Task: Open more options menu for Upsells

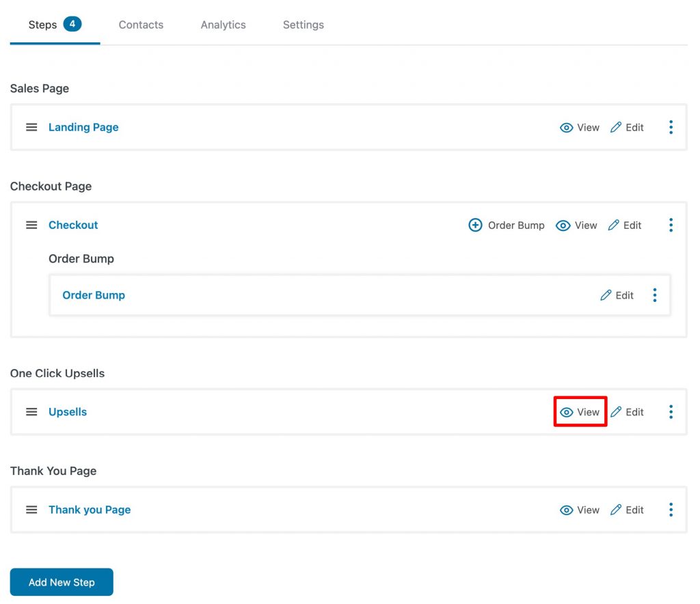Action: (671, 412)
